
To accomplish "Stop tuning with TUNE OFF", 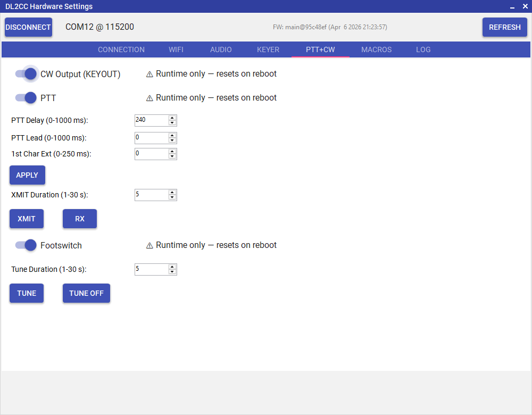I will 86,293.
